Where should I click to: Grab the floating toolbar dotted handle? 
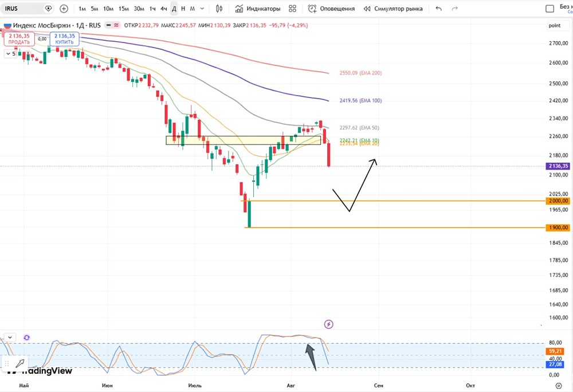[6, 363]
